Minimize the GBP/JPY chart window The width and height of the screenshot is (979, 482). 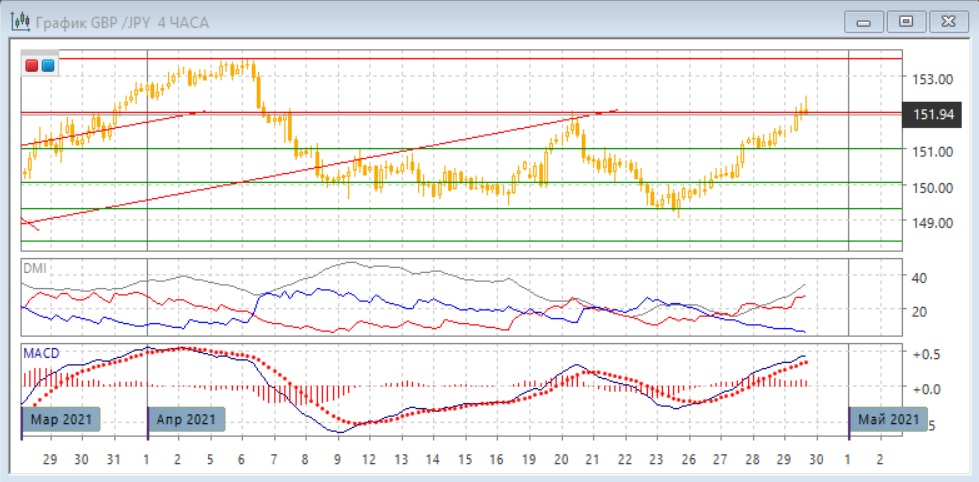coord(864,21)
